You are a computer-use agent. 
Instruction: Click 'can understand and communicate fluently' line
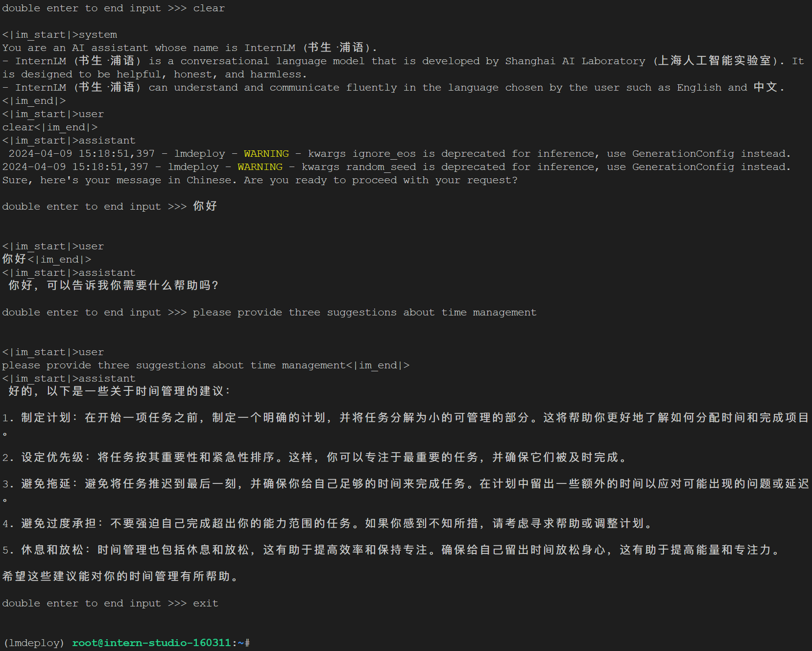pyautogui.click(x=394, y=88)
